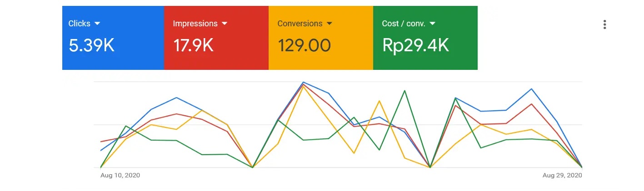Viewport: 644px width, 191px height.
Task: Select the yellow Conversions scorecard
Action: tap(321, 38)
